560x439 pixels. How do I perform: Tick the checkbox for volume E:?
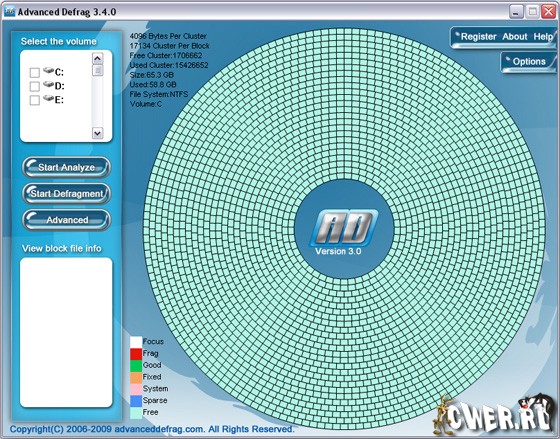pyautogui.click(x=35, y=100)
